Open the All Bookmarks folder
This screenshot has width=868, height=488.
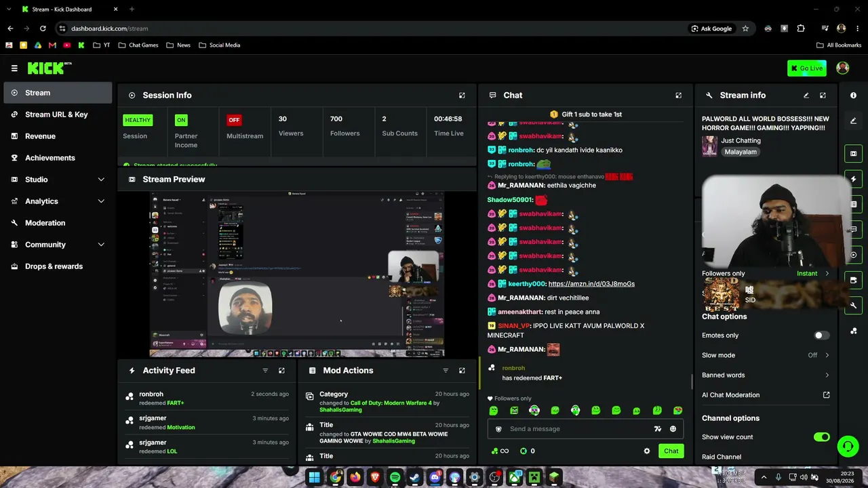tap(839, 45)
